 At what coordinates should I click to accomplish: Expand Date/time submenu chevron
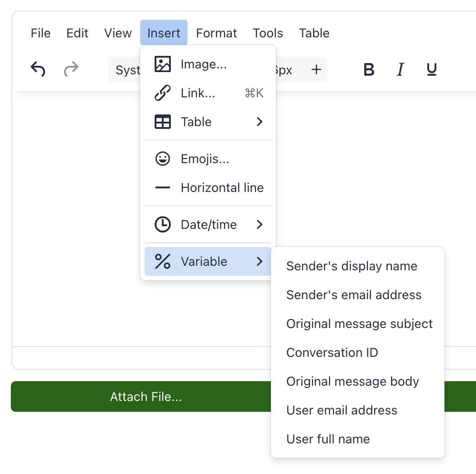[259, 224]
